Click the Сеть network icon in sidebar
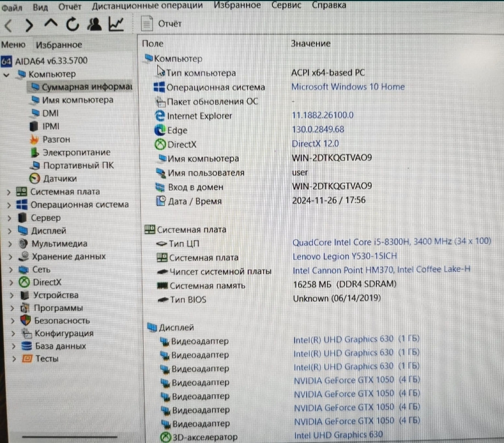Screen dimensions: 504x443 [x=22, y=269]
